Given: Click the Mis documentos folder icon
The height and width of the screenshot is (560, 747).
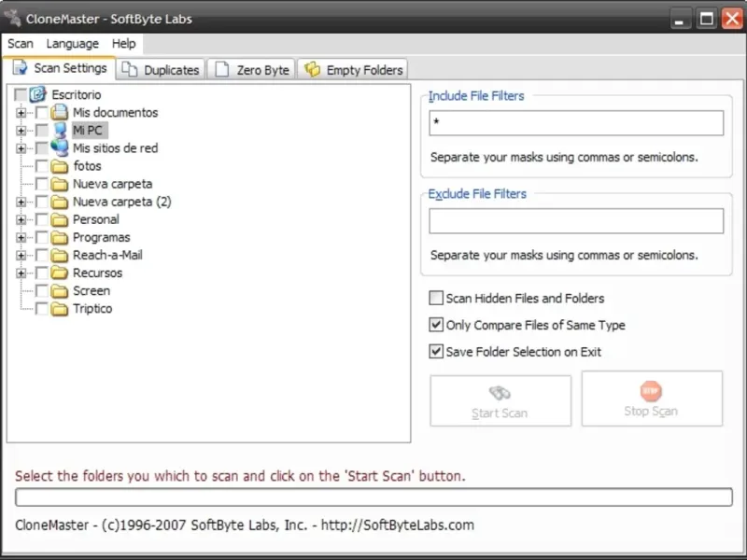Looking at the screenshot, I should pos(60,112).
